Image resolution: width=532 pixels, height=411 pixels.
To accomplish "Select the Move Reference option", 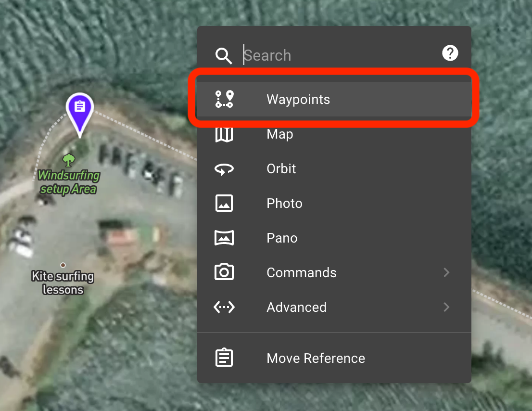I will click(316, 358).
